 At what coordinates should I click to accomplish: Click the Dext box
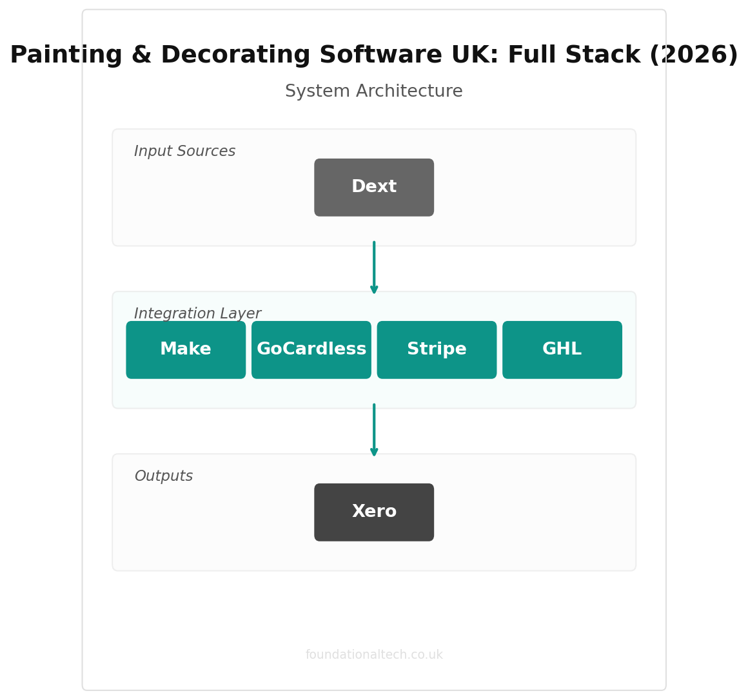coord(374,188)
